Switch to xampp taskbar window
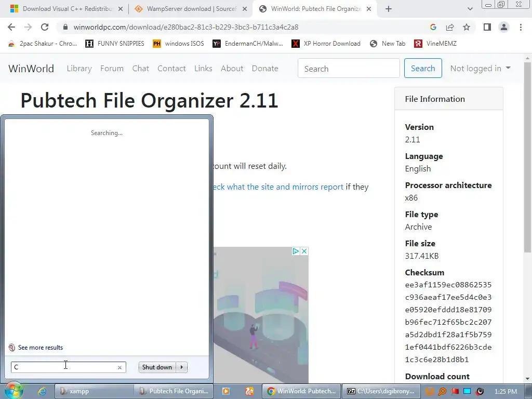The image size is (532, 399). click(x=94, y=391)
